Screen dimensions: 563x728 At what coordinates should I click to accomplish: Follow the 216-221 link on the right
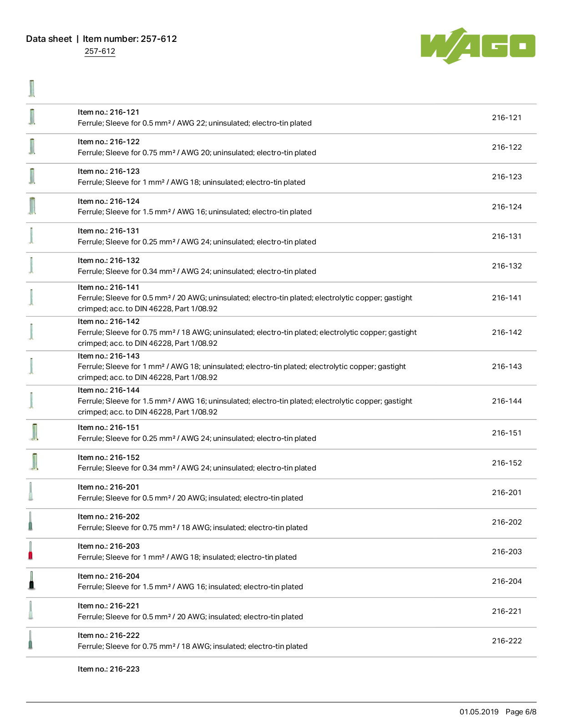pyautogui.click(x=507, y=611)
